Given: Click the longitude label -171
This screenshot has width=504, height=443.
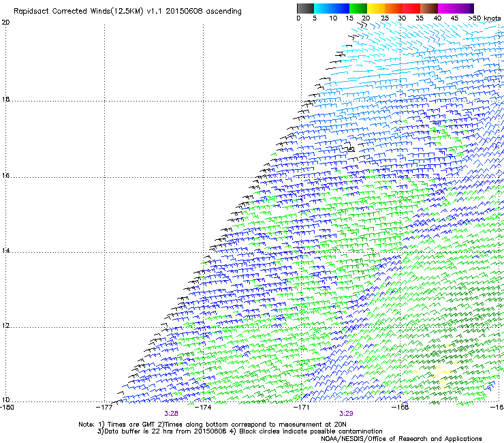Looking at the screenshot, I should click(x=302, y=408).
